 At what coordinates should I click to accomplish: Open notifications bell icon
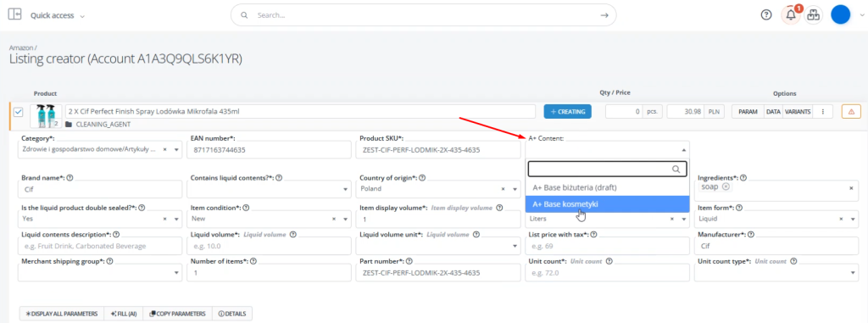(791, 15)
